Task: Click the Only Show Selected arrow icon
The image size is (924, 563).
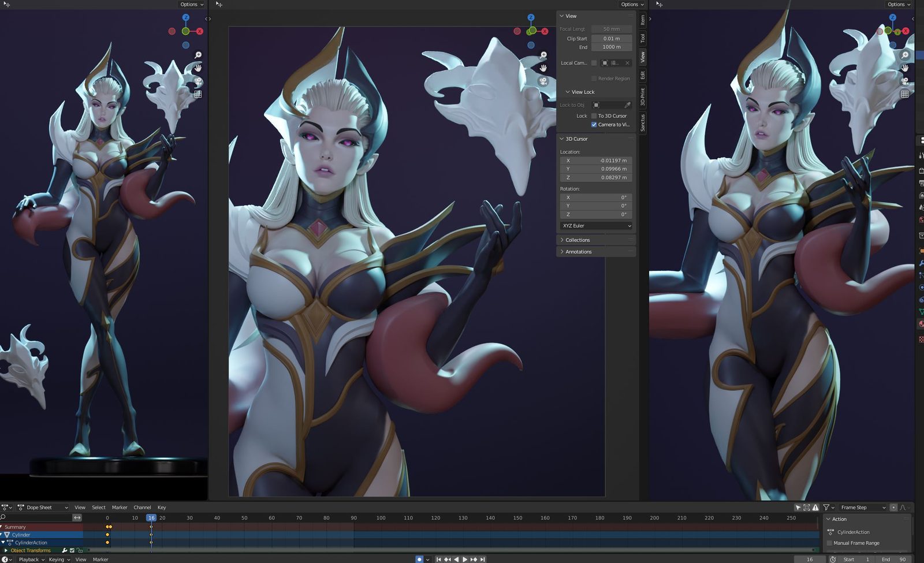Action: pos(798,508)
